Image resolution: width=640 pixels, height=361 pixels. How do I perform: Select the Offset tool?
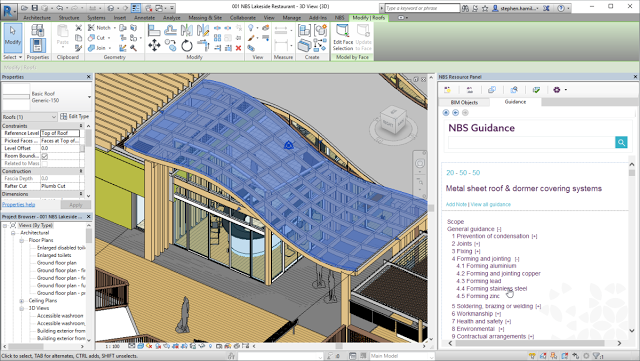170,30
